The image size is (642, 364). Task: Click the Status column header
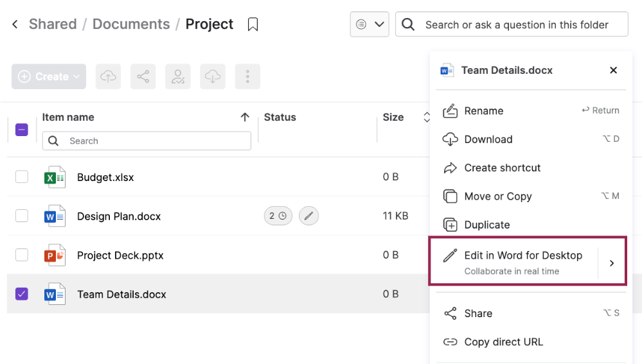280,117
